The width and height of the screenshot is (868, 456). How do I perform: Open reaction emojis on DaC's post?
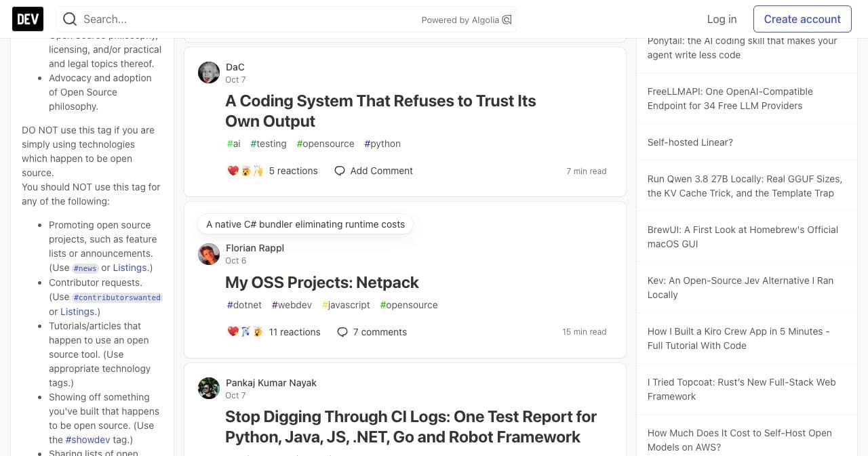[x=245, y=171]
